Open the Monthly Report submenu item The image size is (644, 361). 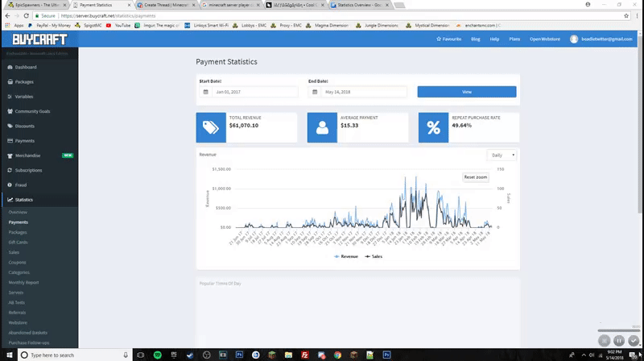pos(23,283)
